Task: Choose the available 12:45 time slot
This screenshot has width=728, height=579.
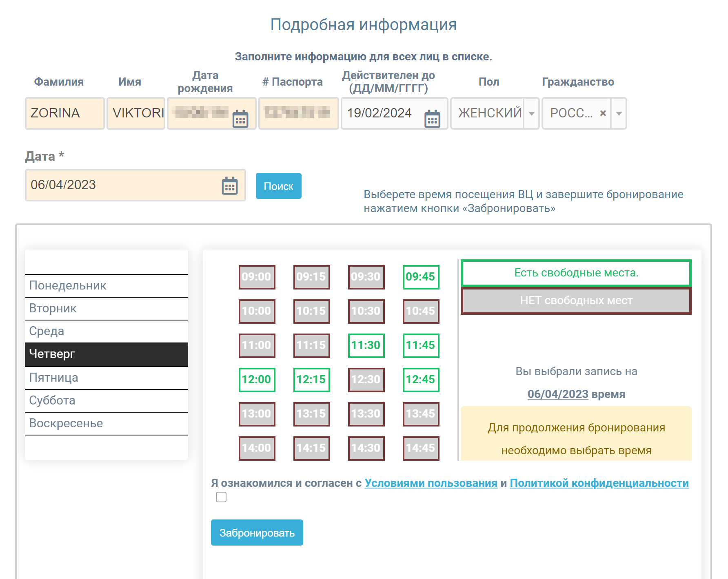Action: (421, 380)
